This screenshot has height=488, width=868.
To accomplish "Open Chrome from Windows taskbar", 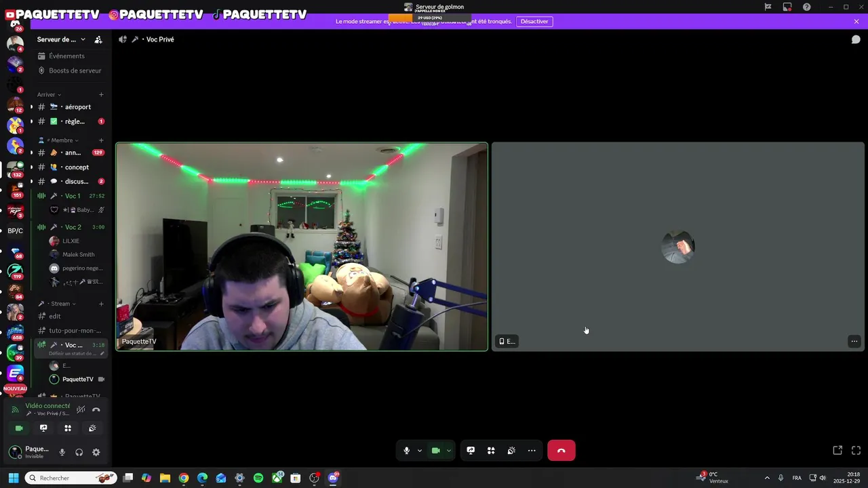I will 184,478.
